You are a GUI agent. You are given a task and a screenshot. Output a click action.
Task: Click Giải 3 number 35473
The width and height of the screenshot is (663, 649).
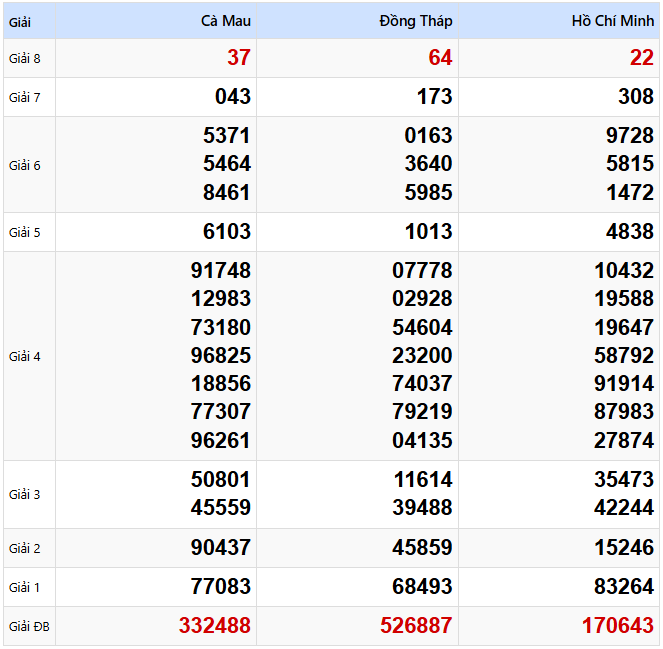[x=624, y=479]
